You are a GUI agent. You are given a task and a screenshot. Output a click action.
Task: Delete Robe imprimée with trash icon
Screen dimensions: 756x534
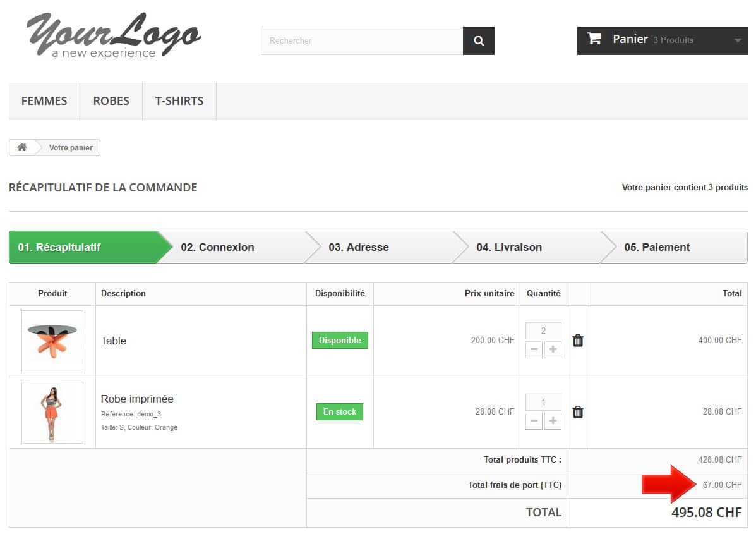pyautogui.click(x=578, y=412)
